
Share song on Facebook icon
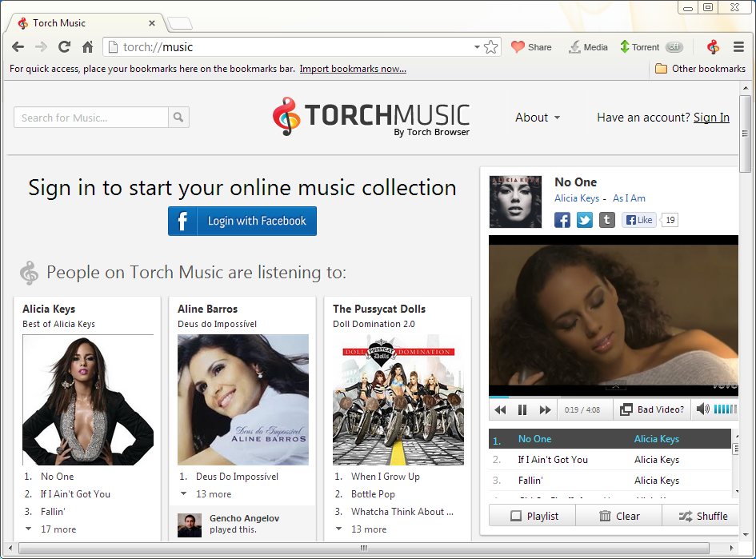[x=562, y=220]
